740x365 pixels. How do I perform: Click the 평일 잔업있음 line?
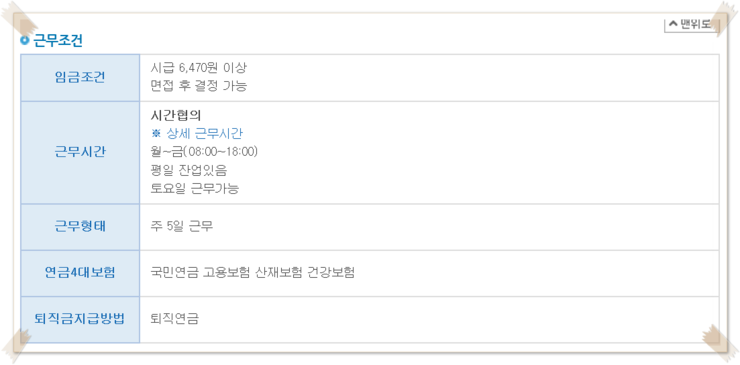point(188,170)
